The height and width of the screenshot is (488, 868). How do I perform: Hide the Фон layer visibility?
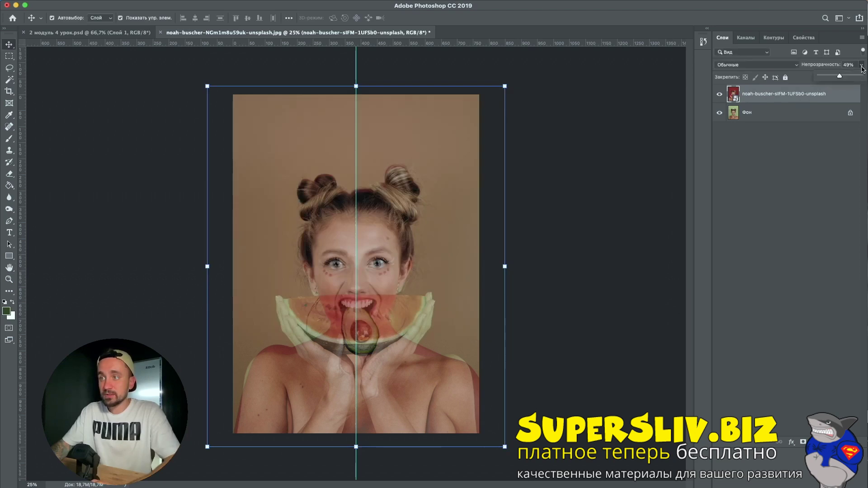click(x=719, y=113)
